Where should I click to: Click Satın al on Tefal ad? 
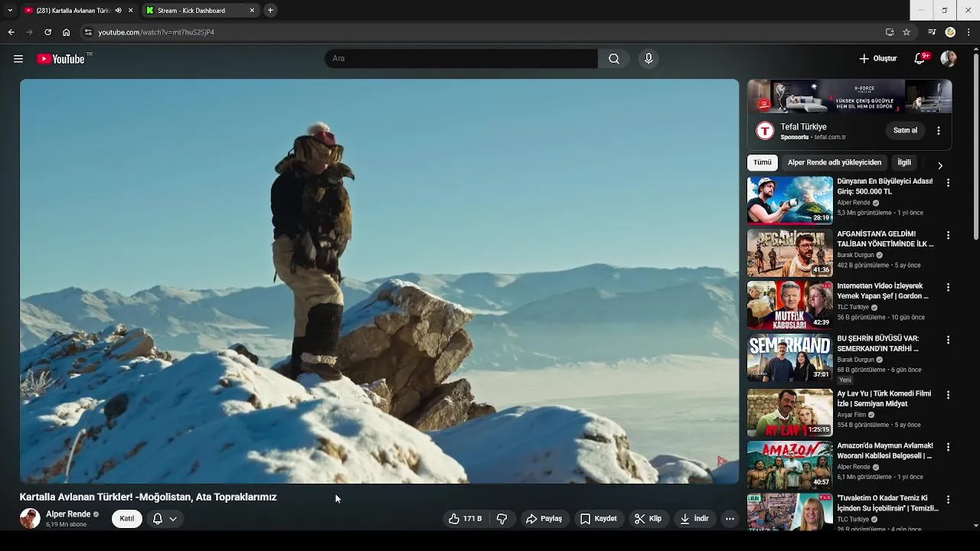[905, 131]
